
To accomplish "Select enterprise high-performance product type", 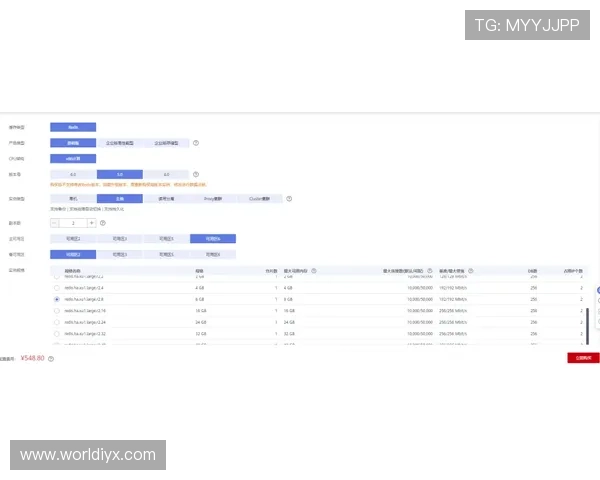I will tap(120, 143).
